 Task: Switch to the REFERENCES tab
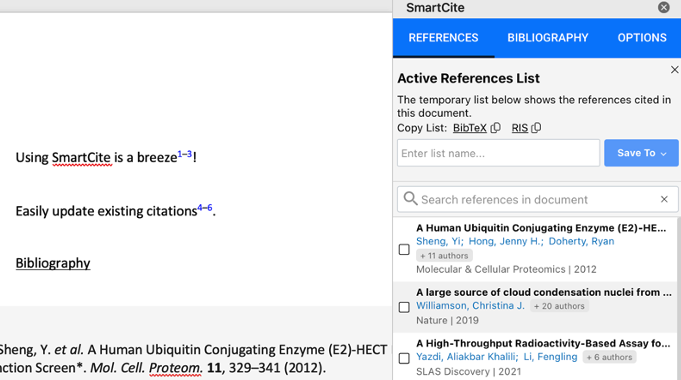click(x=443, y=38)
